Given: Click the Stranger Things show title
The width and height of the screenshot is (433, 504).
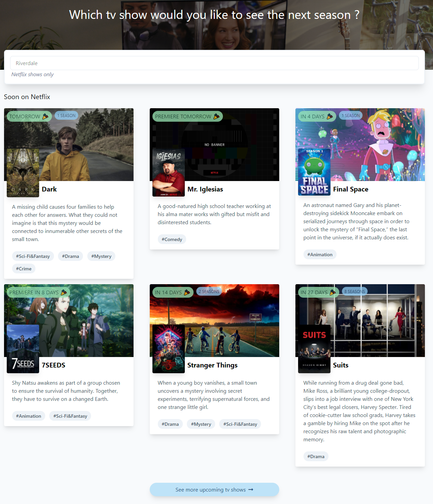Looking at the screenshot, I should pos(212,365).
